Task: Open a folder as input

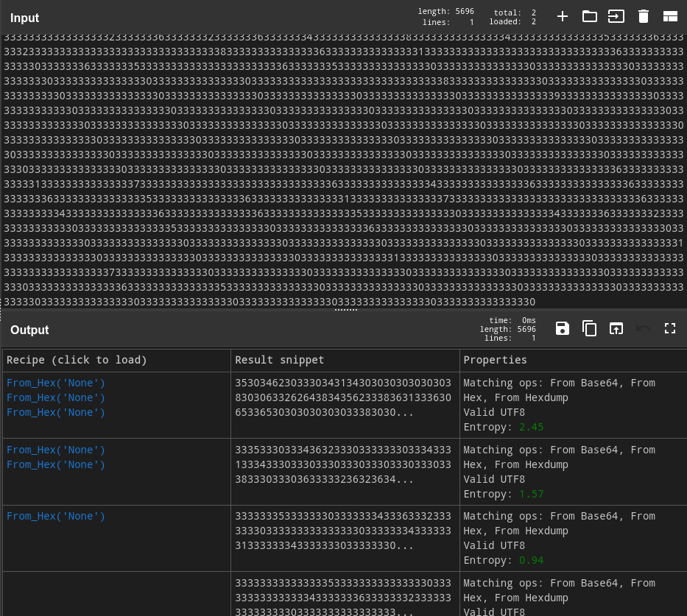Action: pyautogui.click(x=589, y=16)
